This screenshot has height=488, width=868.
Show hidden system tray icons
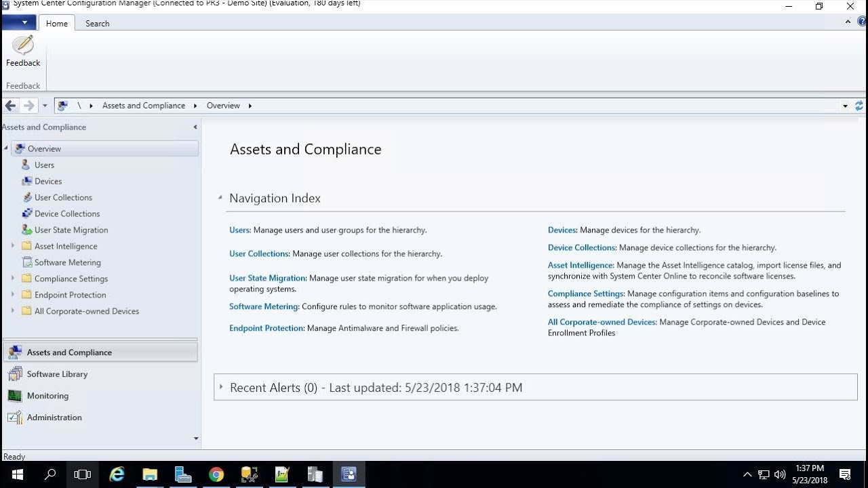747,474
